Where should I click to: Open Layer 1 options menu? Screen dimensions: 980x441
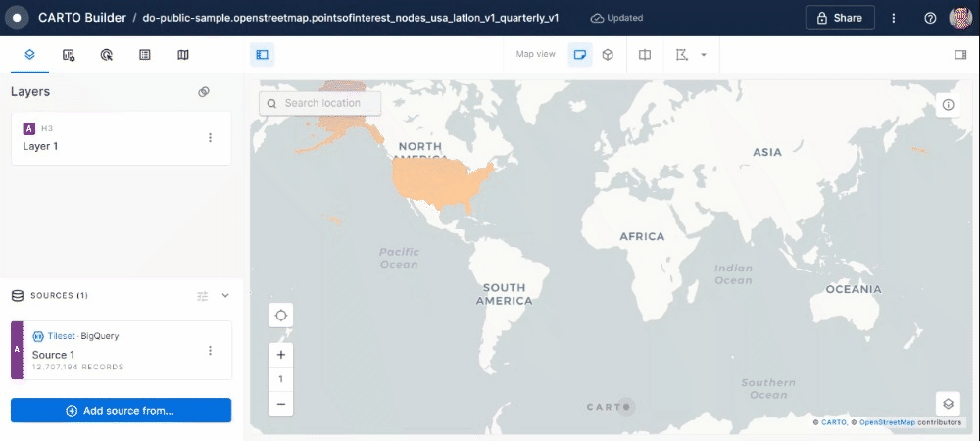point(210,138)
